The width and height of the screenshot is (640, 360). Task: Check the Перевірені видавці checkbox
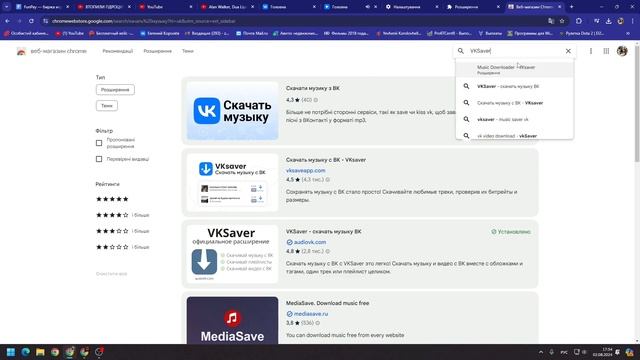[x=99, y=159]
